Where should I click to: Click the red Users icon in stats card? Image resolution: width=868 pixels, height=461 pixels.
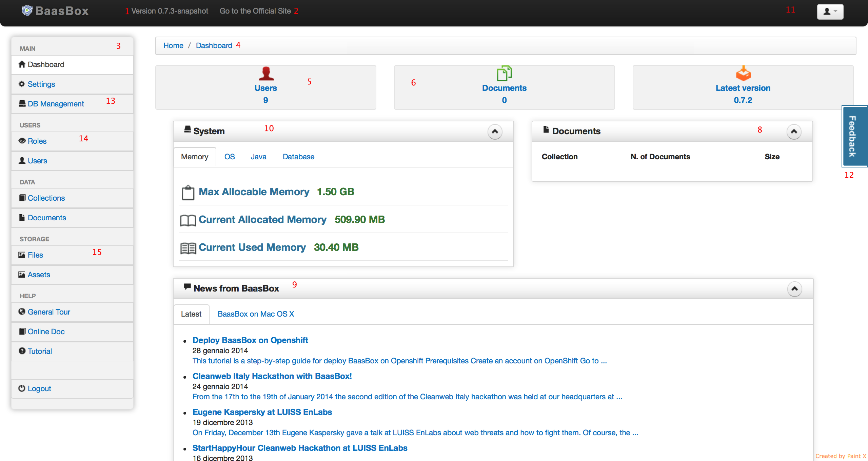click(266, 73)
